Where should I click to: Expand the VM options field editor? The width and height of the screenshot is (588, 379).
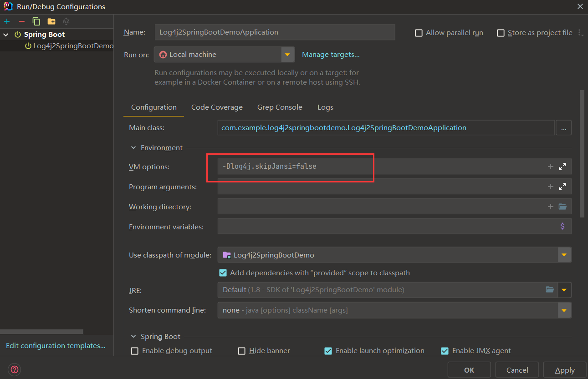[562, 167]
